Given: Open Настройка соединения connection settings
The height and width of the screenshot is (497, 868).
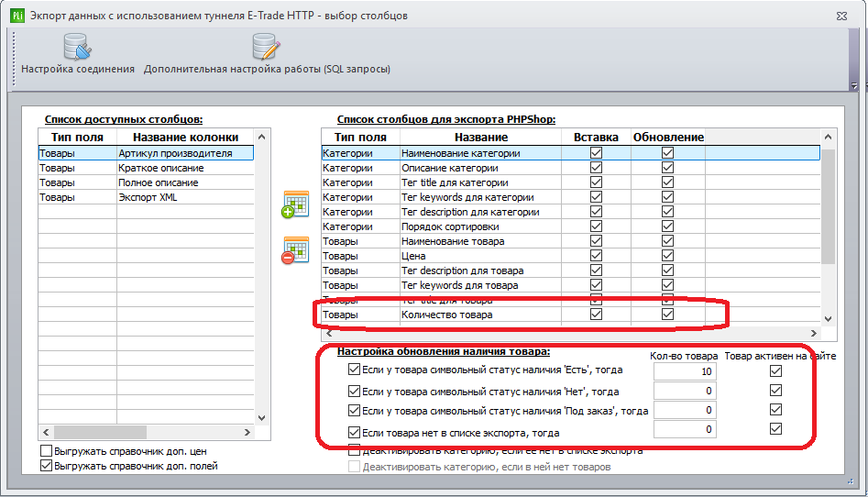Looking at the screenshot, I should coord(78,54).
